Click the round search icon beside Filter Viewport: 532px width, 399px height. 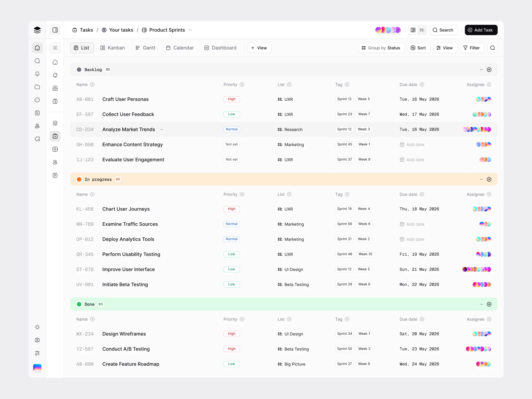tap(493, 48)
